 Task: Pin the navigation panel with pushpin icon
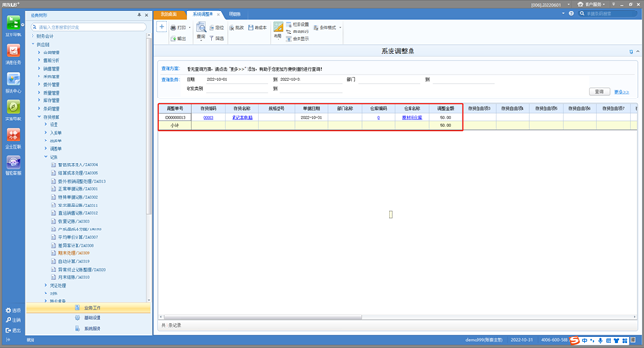point(139,15)
